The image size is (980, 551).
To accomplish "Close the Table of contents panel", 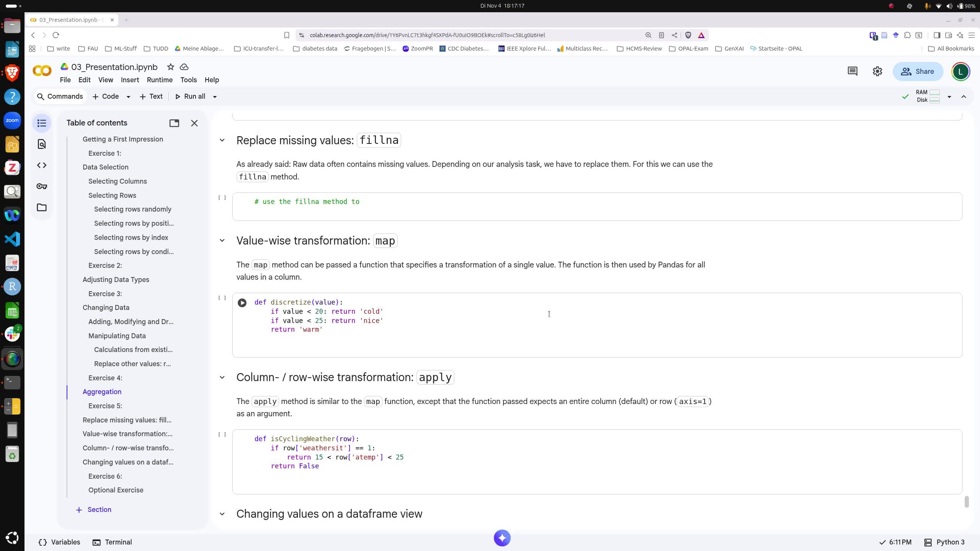I will click(x=194, y=123).
